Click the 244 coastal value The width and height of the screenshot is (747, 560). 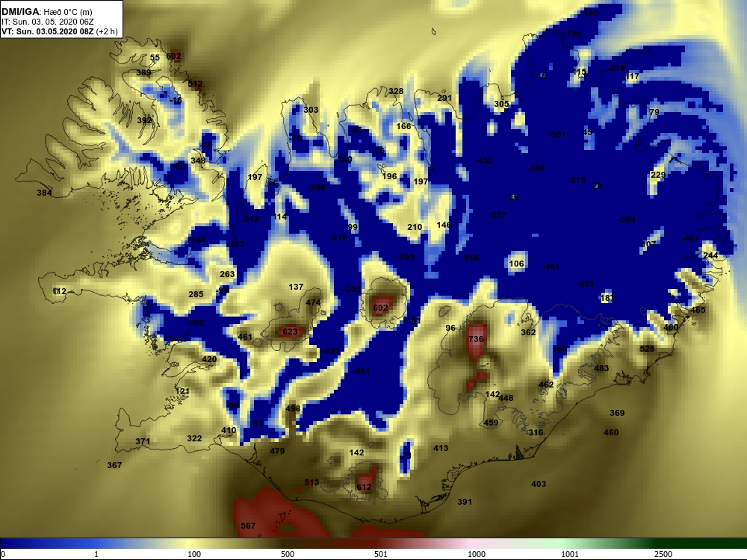[710, 255]
